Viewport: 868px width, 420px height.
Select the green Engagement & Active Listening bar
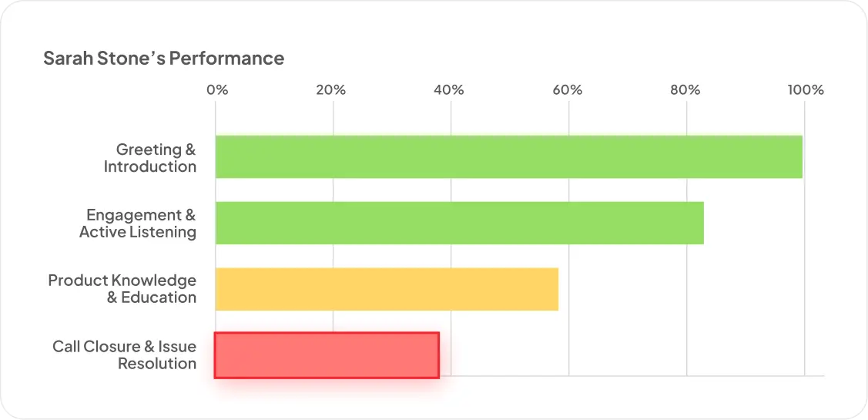click(x=459, y=223)
